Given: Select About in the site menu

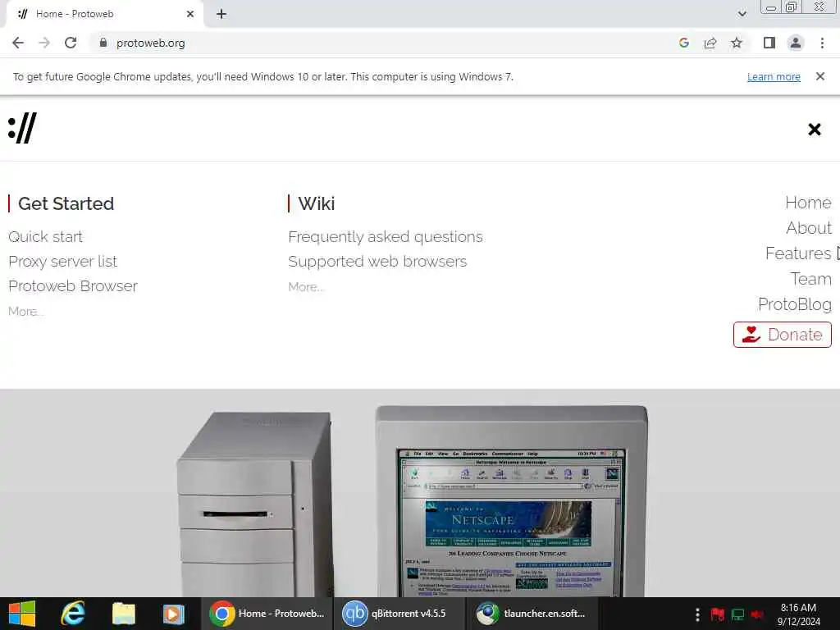Looking at the screenshot, I should click(809, 228).
